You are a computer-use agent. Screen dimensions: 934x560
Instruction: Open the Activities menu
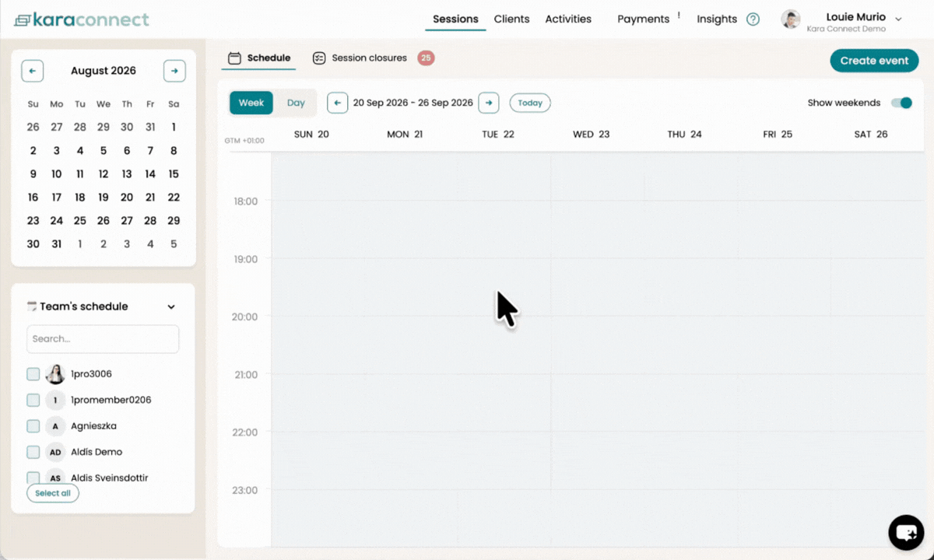568,19
